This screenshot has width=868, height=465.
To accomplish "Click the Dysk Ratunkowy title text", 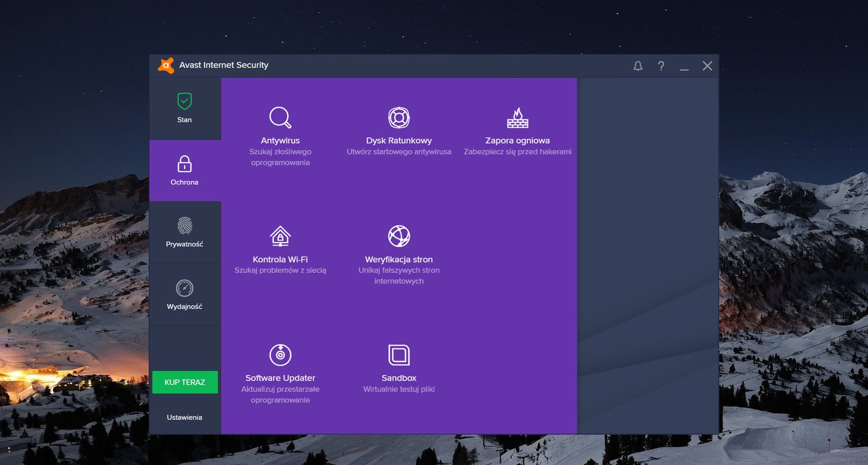I will click(x=399, y=141).
